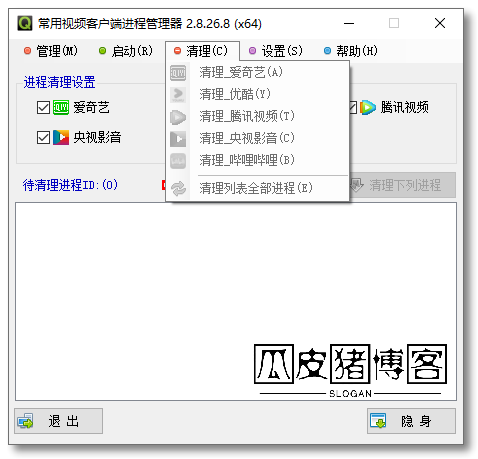
Task: Click the Youku icon in the 清理 menu
Action: tap(178, 95)
